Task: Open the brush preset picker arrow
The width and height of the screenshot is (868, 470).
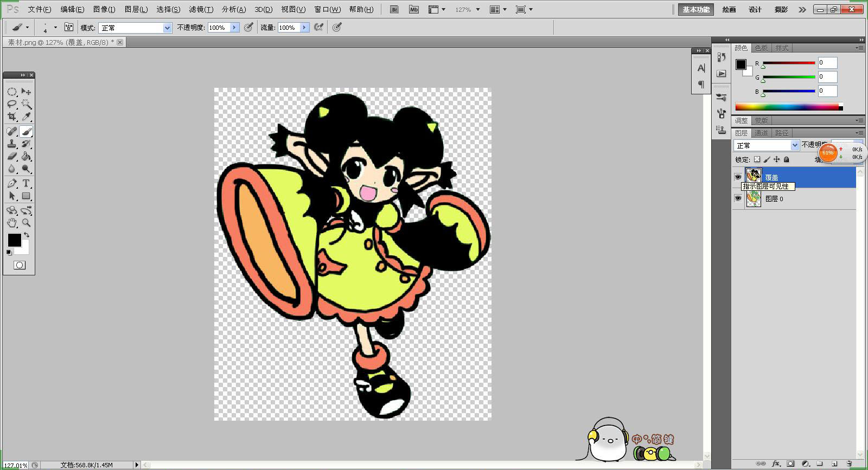Action: (55, 28)
